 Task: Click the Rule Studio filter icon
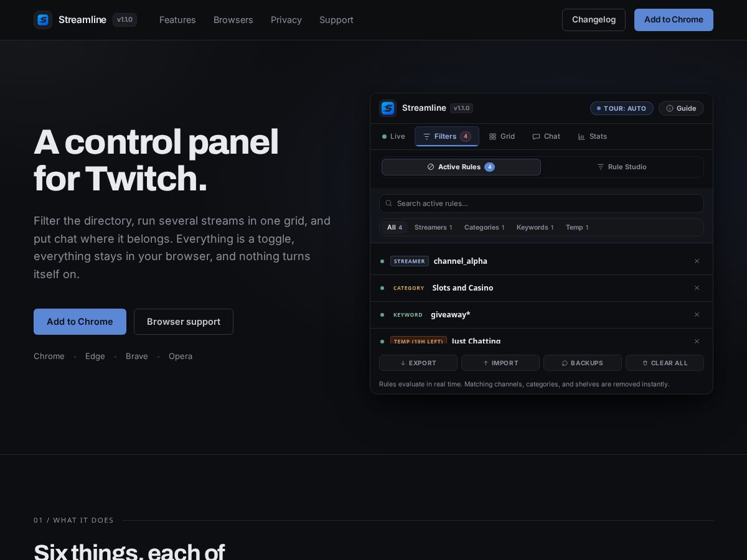pos(601,167)
